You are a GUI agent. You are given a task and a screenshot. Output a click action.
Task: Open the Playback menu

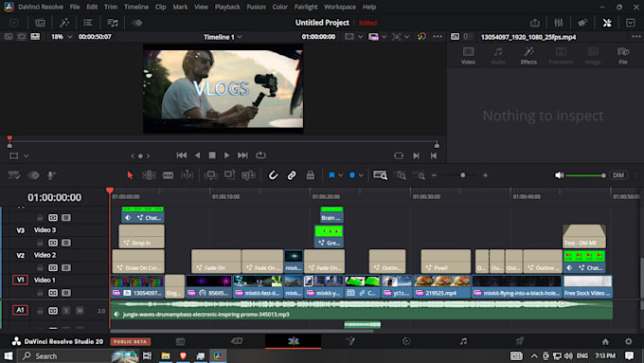[227, 7]
